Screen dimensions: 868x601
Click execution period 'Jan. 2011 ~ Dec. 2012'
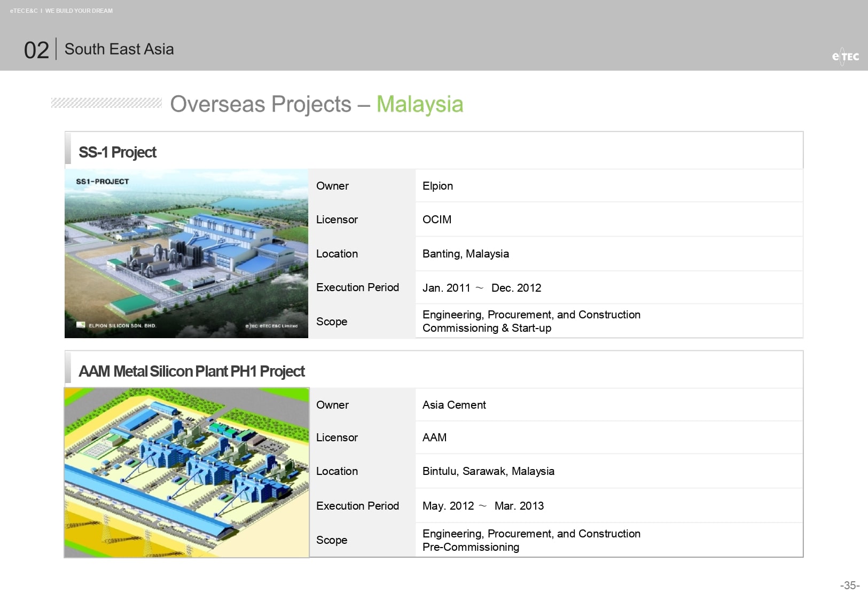[x=482, y=288]
